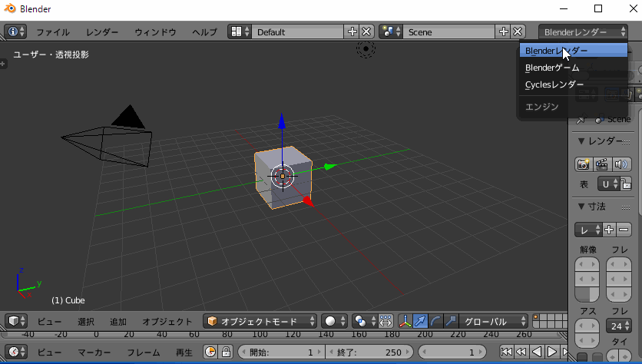Open the timeline ビュー menu

pyautogui.click(x=50, y=352)
